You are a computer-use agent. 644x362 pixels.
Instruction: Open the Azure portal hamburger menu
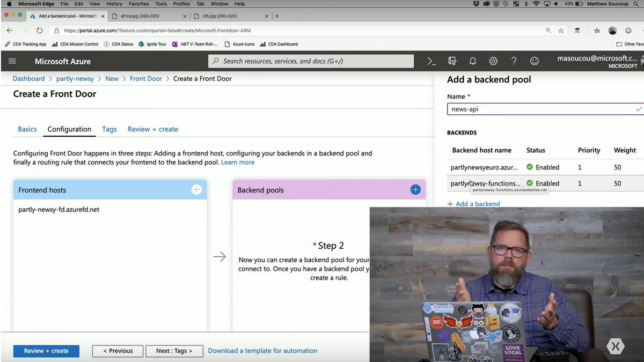12,61
